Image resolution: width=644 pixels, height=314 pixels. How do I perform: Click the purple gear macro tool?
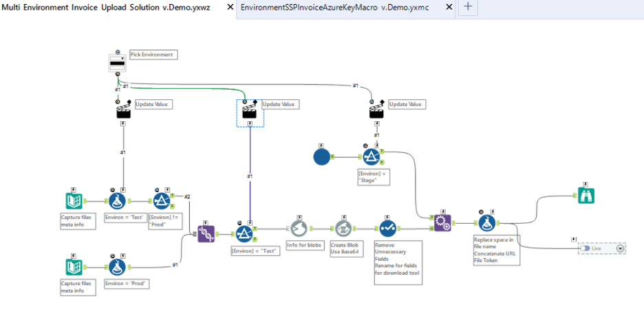pyautogui.click(x=442, y=223)
